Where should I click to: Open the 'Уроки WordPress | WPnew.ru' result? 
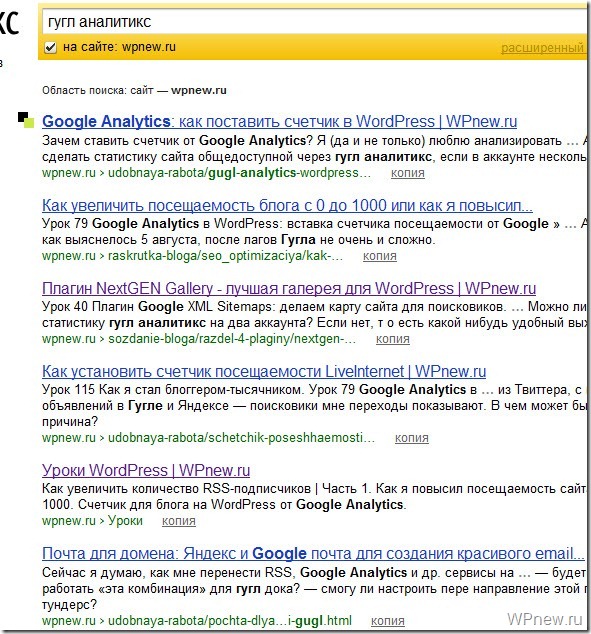[146, 470]
